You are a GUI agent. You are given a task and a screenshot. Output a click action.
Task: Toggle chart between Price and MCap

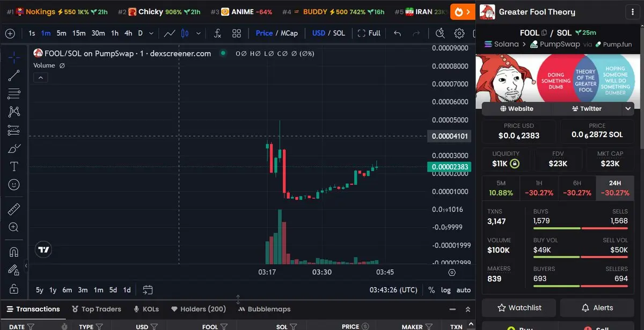click(x=276, y=33)
